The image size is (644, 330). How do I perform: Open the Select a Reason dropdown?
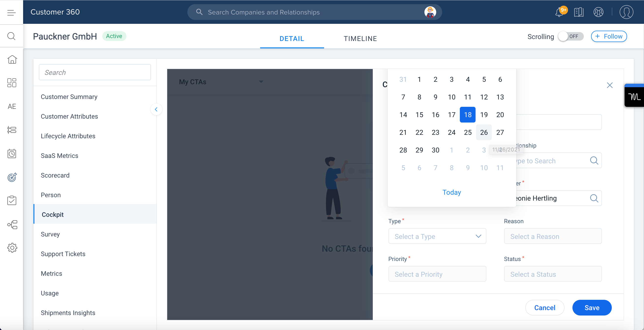click(x=553, y=236)
